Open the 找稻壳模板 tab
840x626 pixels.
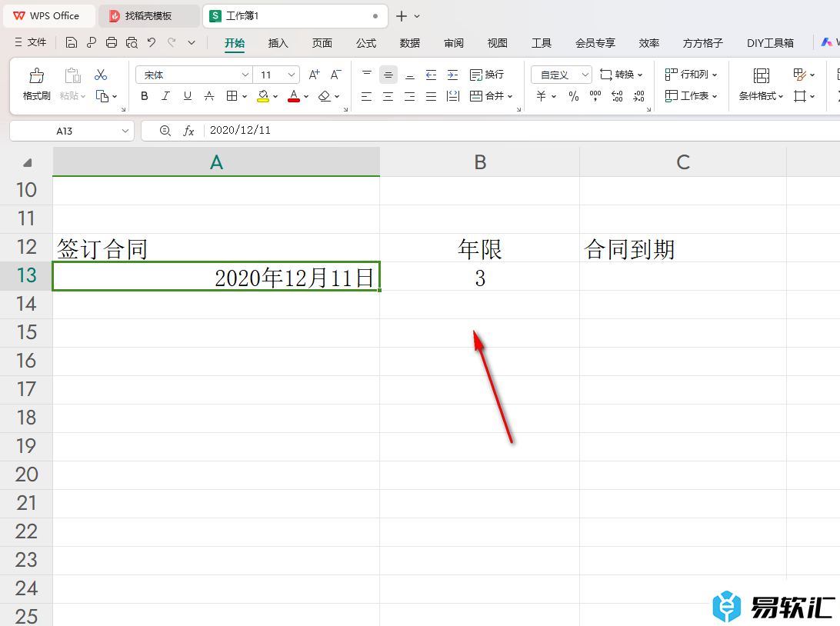(x=148, y=16)
